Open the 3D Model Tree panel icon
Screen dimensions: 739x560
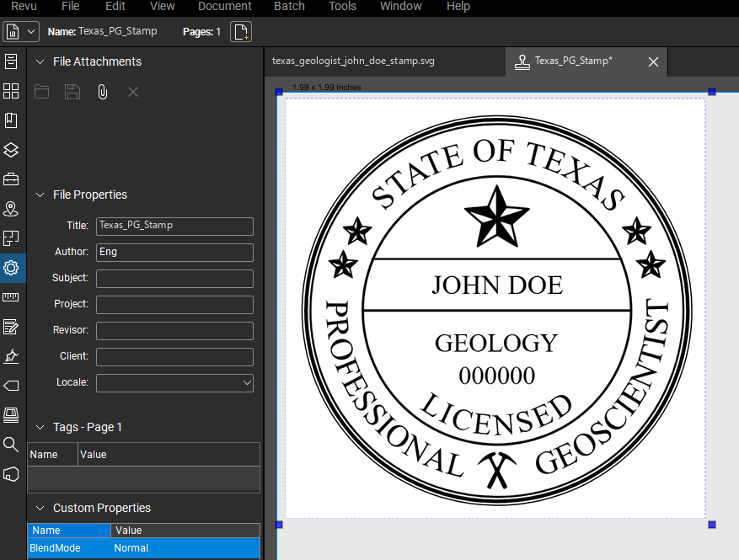[x=11, y=474]
